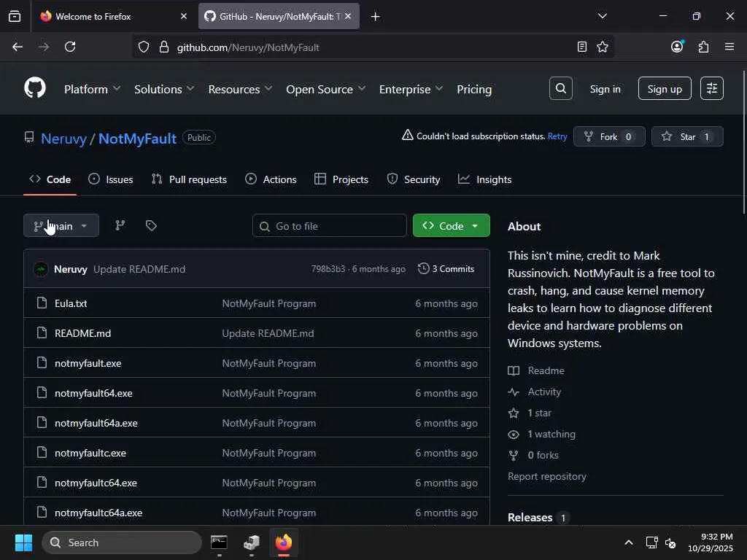Show hidden system tray icons
Viewport: 747px width, 560px height.
629,542
